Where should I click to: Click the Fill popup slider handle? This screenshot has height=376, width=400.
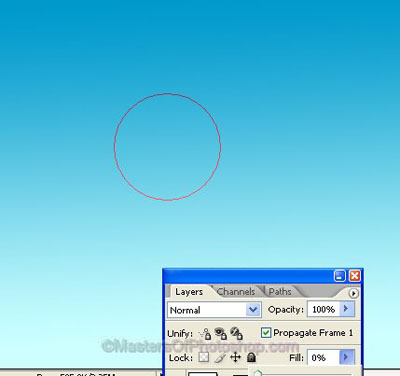(258, 373)
